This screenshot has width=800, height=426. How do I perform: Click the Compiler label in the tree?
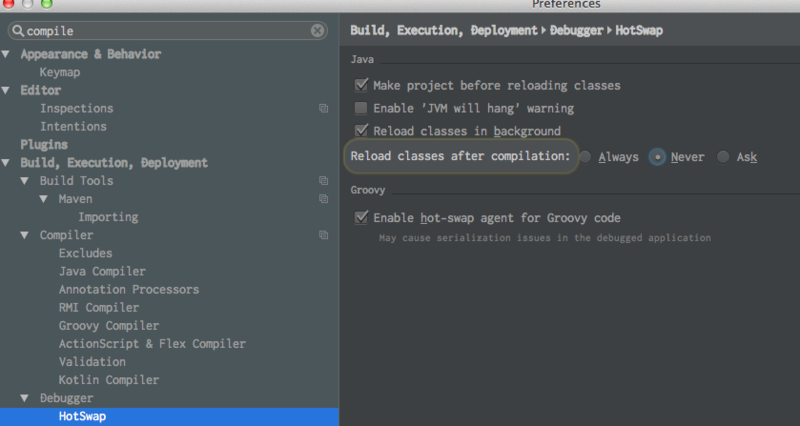pyautogui.click(x=66, y=235)
